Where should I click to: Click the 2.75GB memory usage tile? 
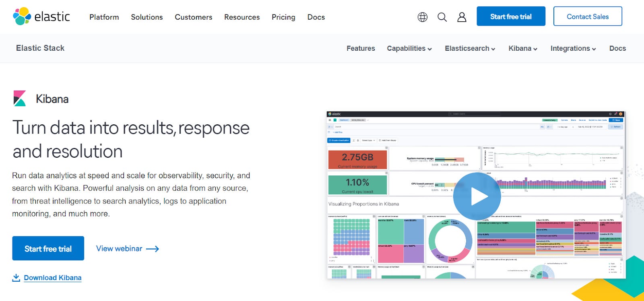tap(357, 160)
